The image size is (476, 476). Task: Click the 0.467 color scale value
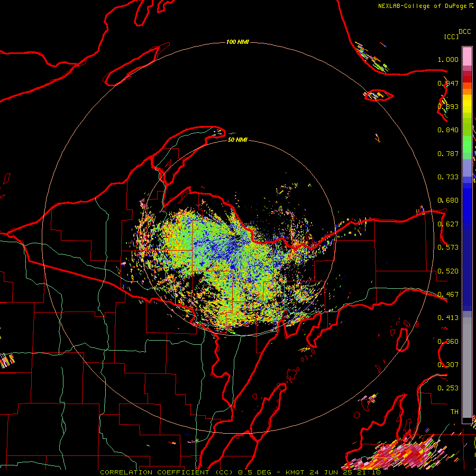point(448,295)
